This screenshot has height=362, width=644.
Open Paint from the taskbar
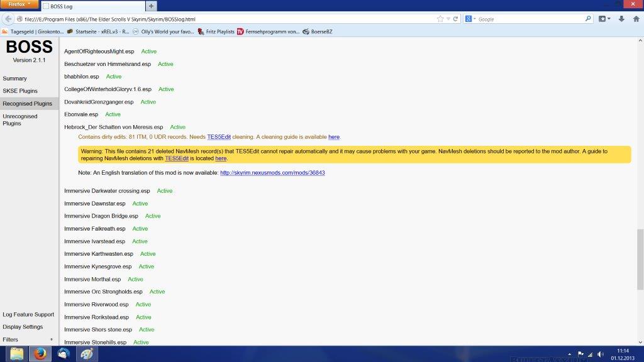(x=87, y=354)
